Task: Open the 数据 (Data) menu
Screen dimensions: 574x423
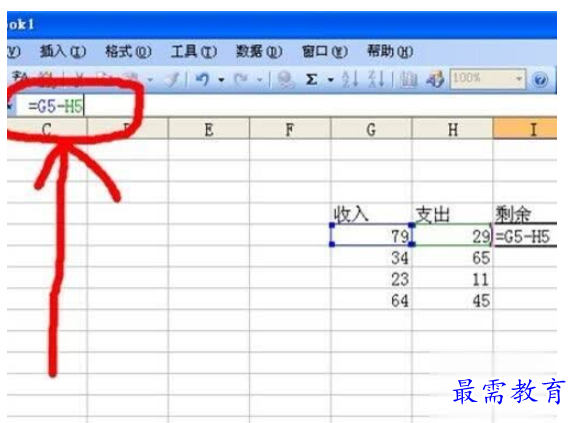Action: point(259,52)
